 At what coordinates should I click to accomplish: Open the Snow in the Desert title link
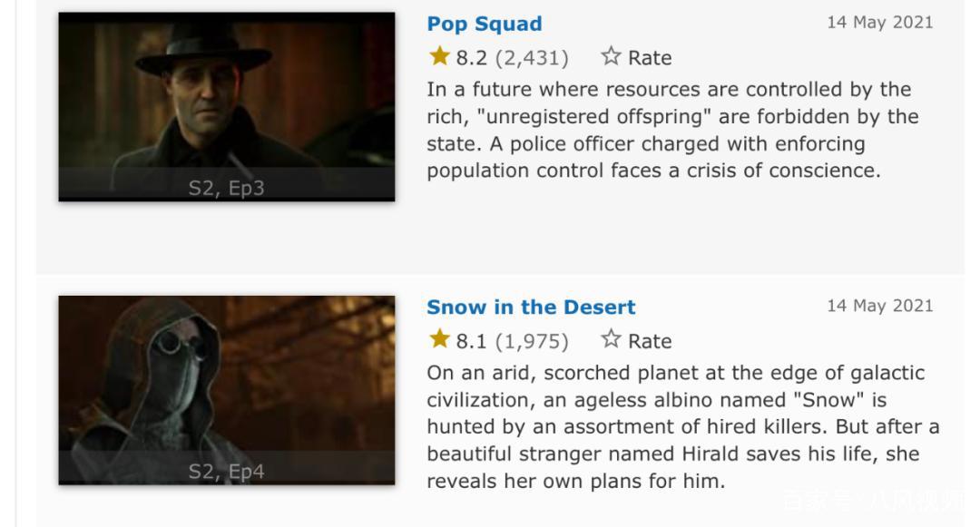click(531, 307)
